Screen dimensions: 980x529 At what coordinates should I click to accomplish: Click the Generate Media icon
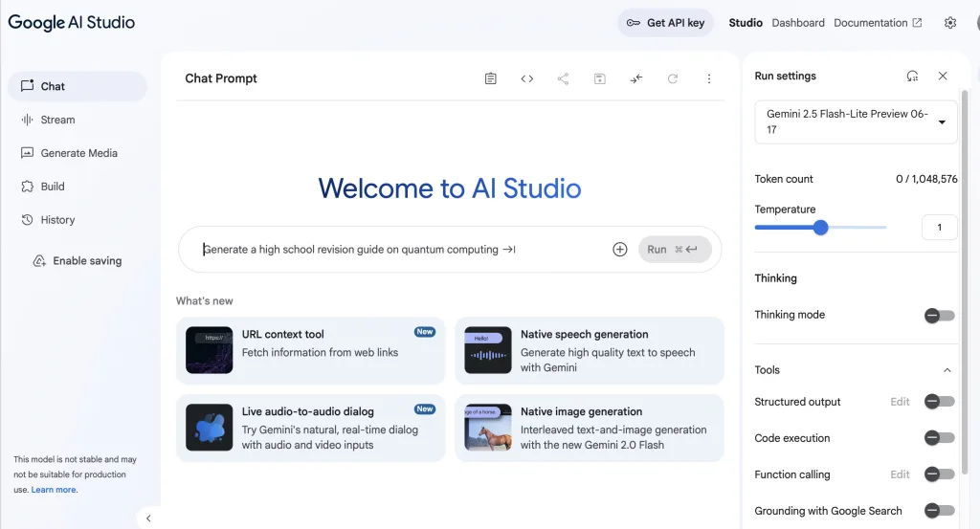point(27,153)
